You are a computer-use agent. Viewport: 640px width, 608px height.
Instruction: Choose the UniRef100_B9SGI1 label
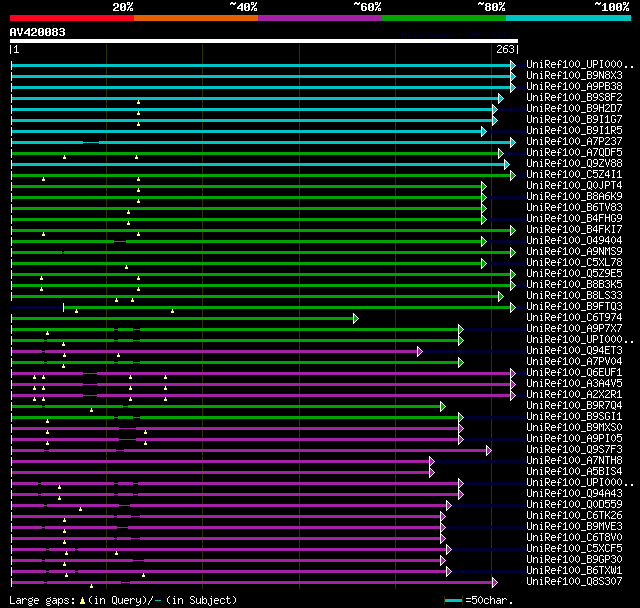(x=574, y=417)
